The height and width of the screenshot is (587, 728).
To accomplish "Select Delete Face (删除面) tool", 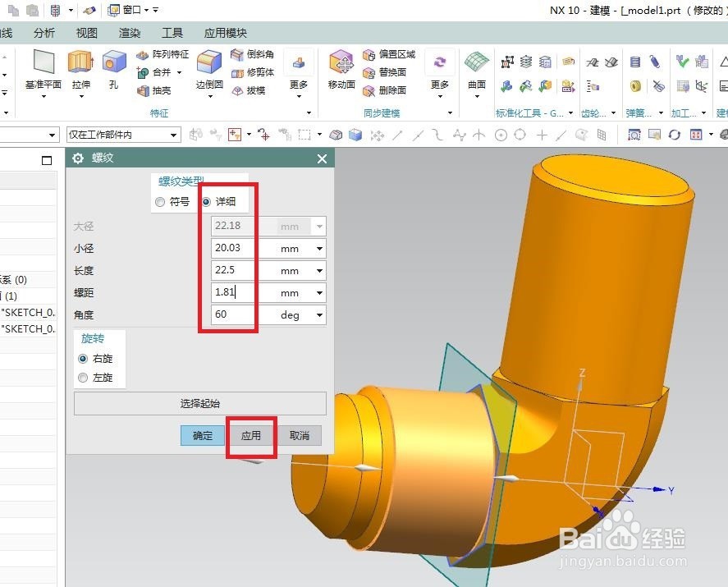I will pos(384,90).
